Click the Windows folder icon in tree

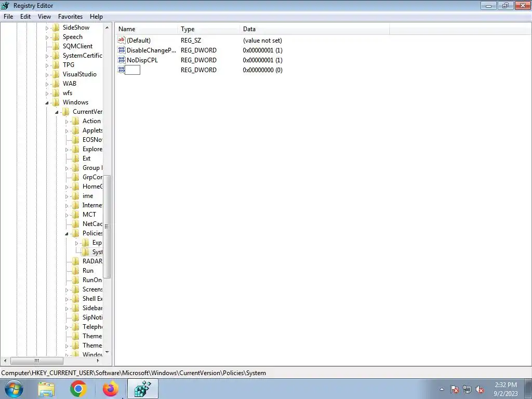56,102
